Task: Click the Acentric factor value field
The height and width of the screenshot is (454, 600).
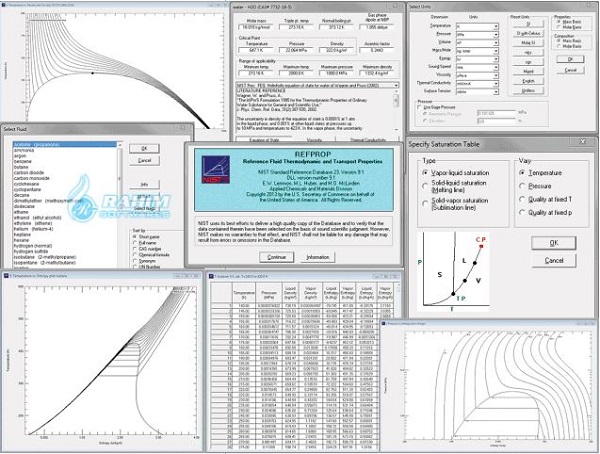Action: coord(377,50)
